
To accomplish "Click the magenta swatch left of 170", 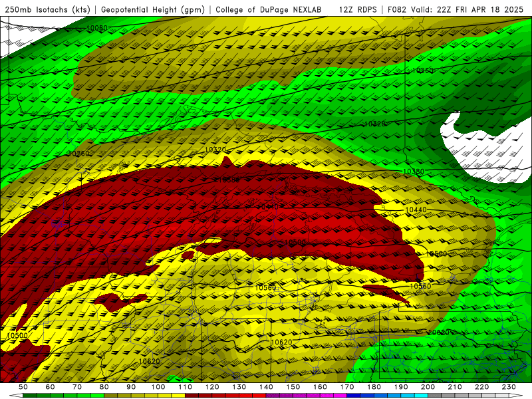I will (x=340, y=395).
